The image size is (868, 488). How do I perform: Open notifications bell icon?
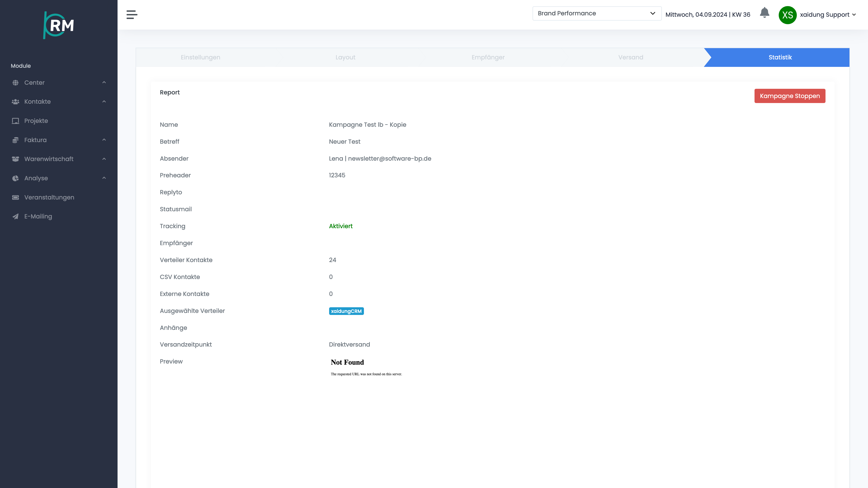coord(764,13)
